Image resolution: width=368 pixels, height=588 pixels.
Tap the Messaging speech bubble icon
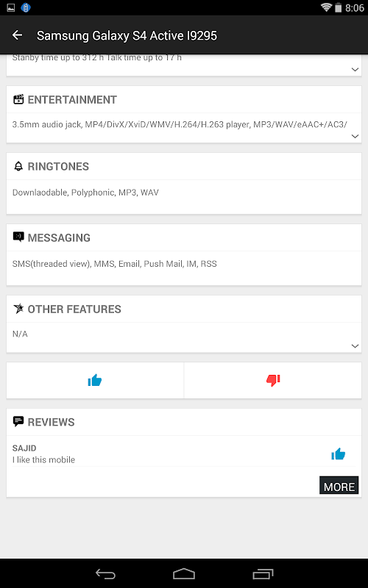coord(18,237)
